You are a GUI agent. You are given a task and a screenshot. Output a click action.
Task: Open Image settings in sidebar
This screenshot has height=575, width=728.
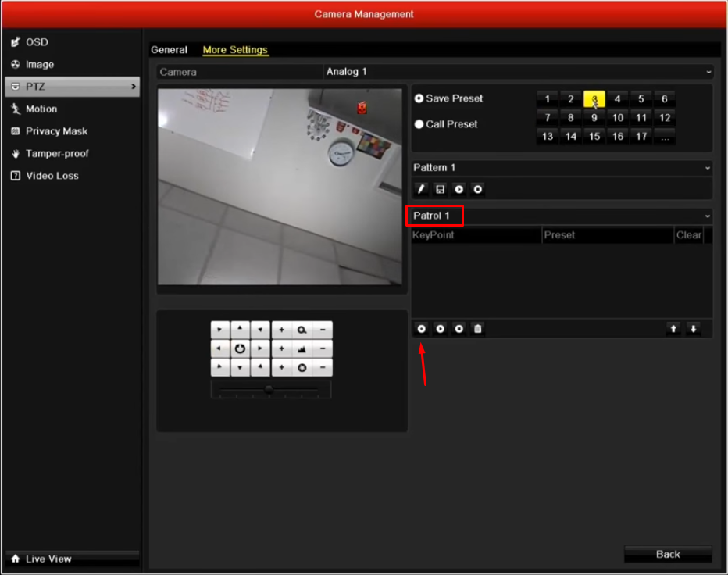click(x=72, y=65)
